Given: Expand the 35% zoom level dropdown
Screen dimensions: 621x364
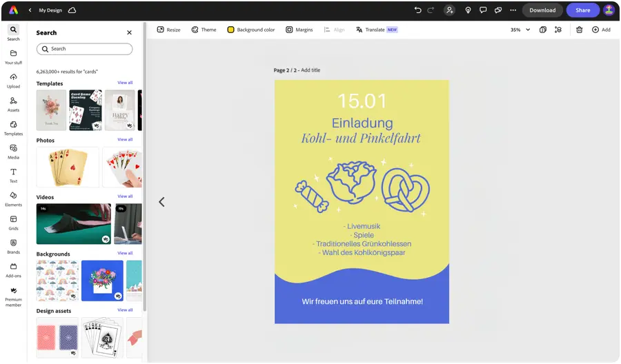Looking at the screenshot, I should (520, 30).
